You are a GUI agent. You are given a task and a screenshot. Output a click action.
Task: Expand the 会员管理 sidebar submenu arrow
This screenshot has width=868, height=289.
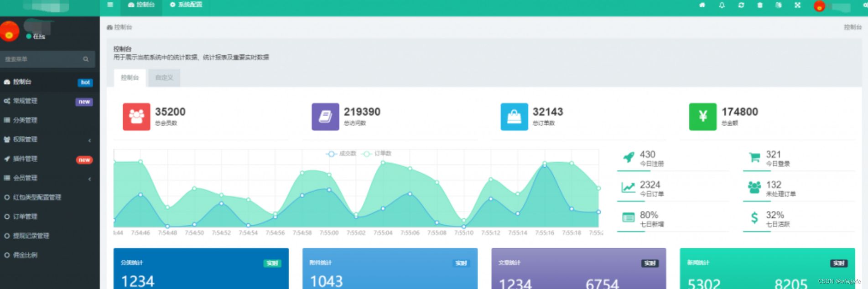tap(89, 179)
